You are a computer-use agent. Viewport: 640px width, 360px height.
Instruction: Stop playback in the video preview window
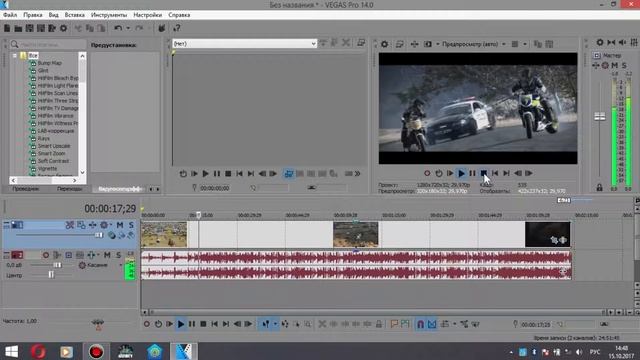point(484,173)
